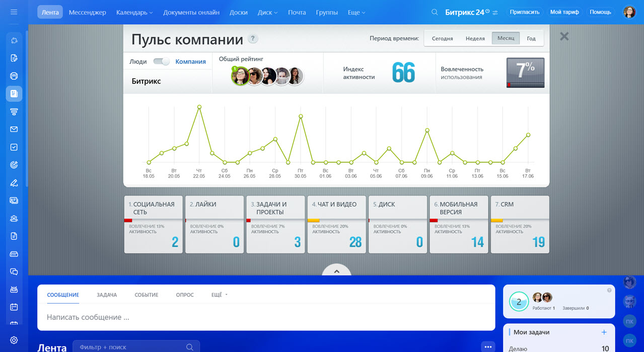Open the sliders settings icon beside Битрикс 24
The height and width of the screenshot is (352, 644).
point(495,13)
